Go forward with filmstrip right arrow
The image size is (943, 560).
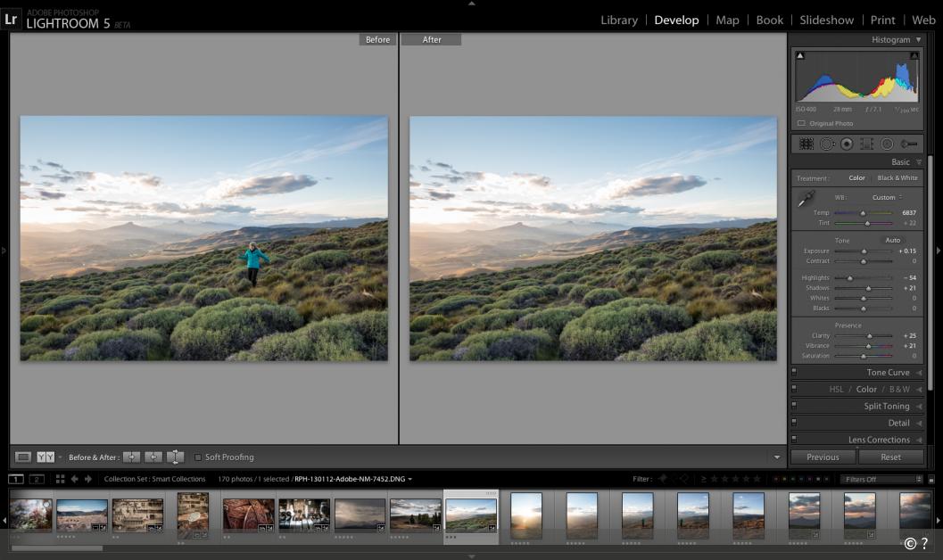(88, 479)
